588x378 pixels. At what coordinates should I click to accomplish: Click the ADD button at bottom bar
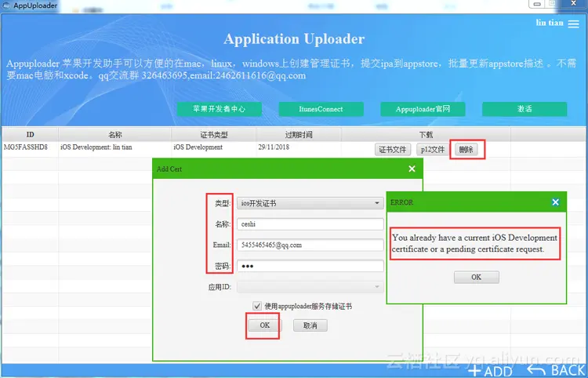point(491,371)
